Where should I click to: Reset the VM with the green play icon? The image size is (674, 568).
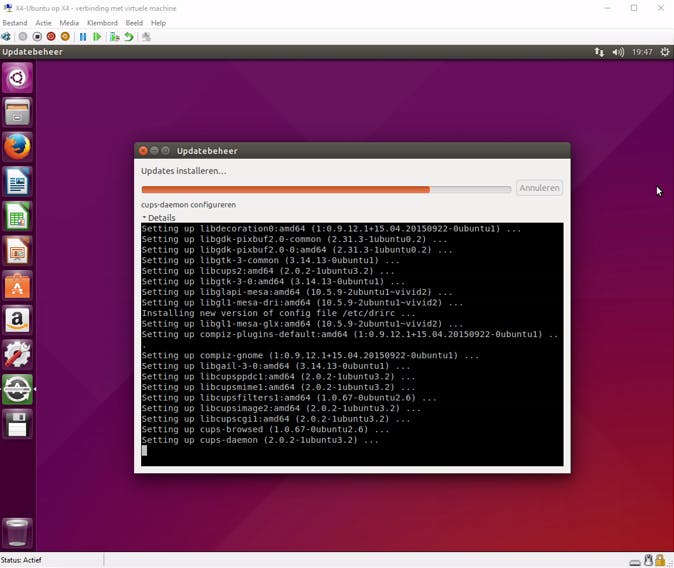97,37
